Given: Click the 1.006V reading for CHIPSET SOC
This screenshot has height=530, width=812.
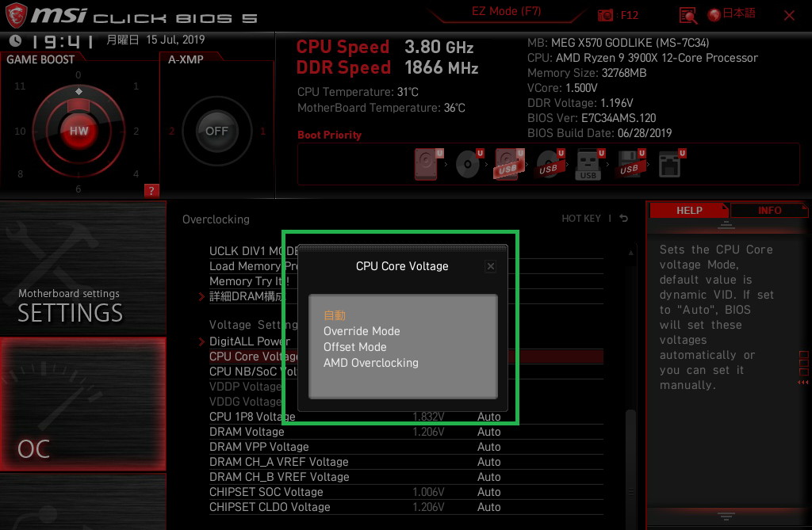Looking at the screenshot, I should 428,492.
